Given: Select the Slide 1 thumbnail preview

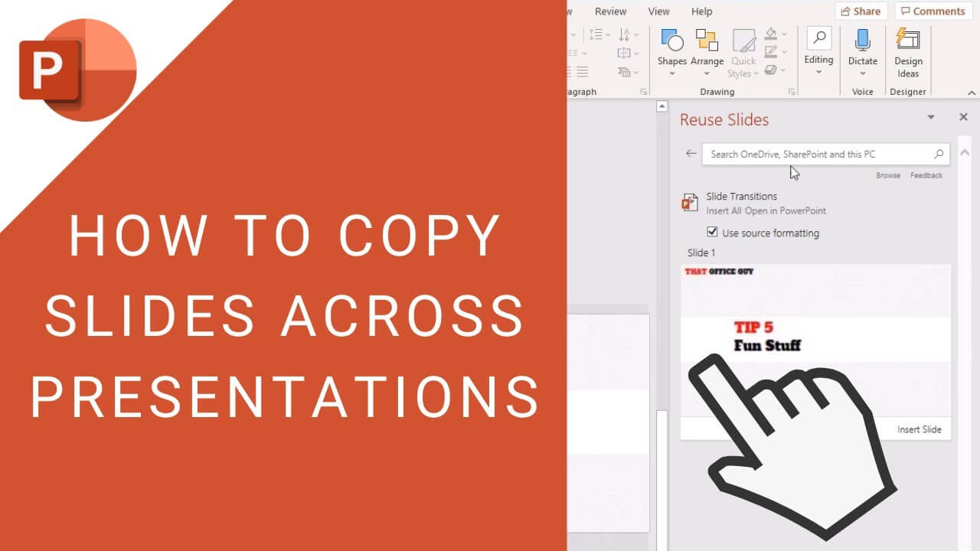Looking at the screenshot, I should (815, 341).
